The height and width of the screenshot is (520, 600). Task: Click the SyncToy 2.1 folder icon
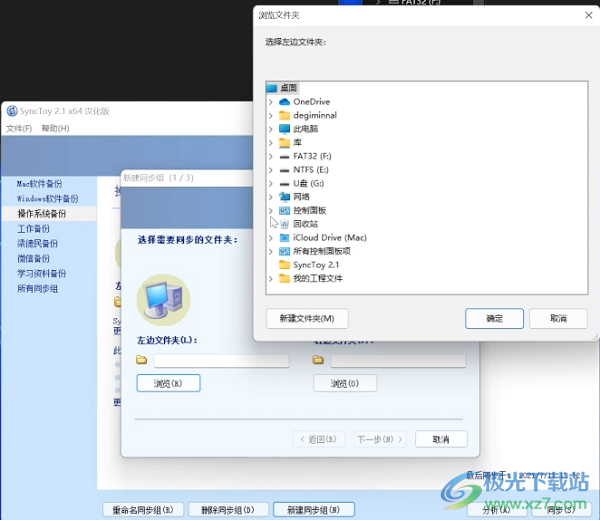284,265
